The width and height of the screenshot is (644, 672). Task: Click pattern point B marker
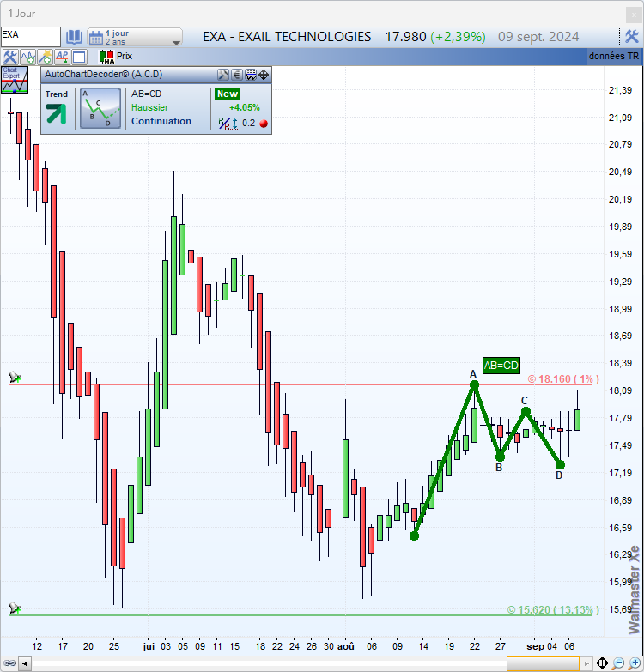[500, 457]
